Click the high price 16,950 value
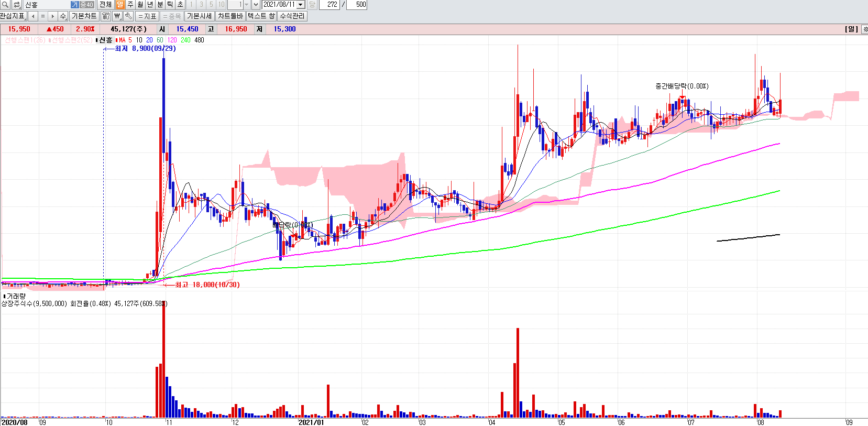 (x=236, y=29)
